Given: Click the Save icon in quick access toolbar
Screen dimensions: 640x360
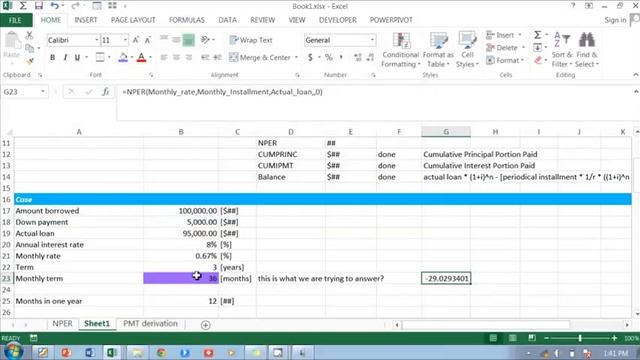Looking at the screenshot, I should [x=38, y=6].
